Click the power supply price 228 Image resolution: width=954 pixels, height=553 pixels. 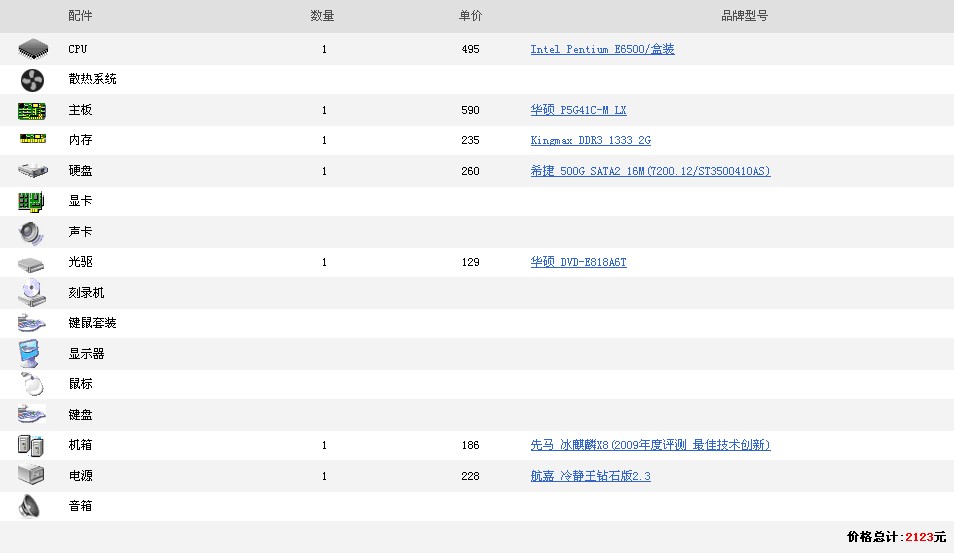(470, 476)
